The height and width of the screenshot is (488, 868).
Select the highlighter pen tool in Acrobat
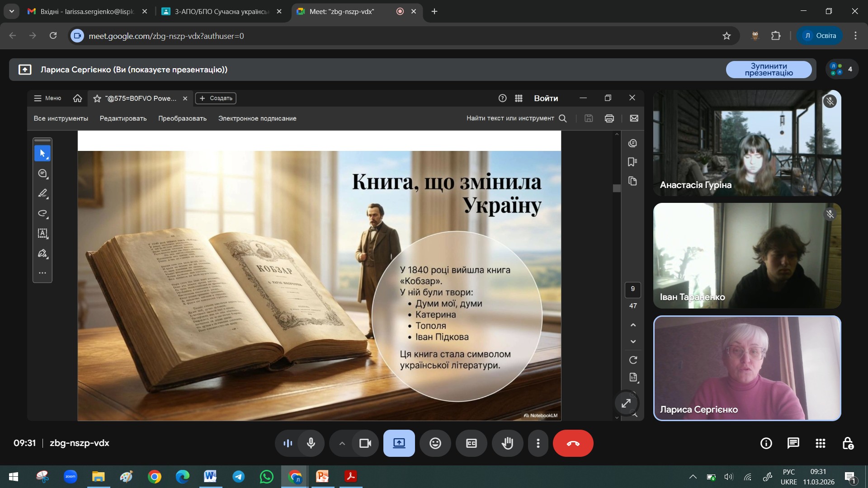pos(42,193)
